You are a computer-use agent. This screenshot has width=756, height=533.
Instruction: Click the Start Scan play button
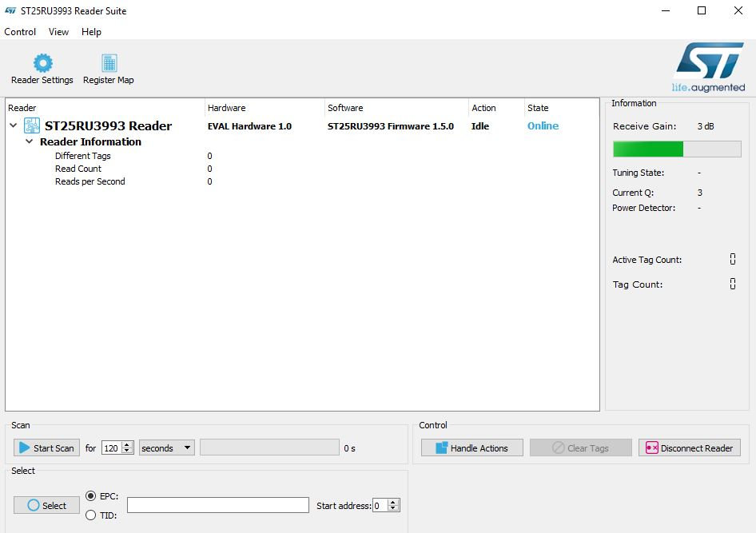(46, 448)
